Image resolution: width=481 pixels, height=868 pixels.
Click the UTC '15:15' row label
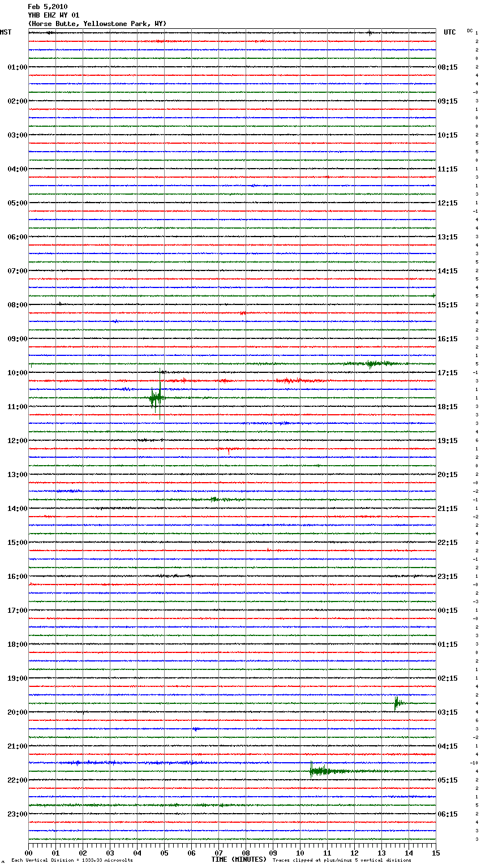[448, 305]
